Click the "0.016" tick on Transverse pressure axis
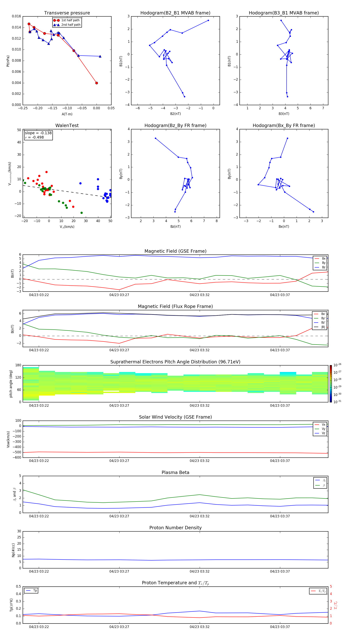Screen dimensions: 351x644 [17, 16]
